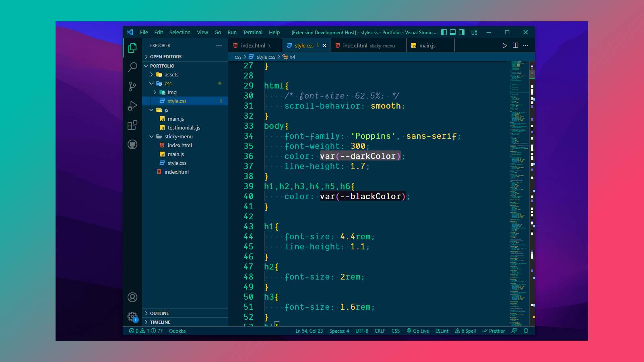Expand the assets folder

pos(185,74)
